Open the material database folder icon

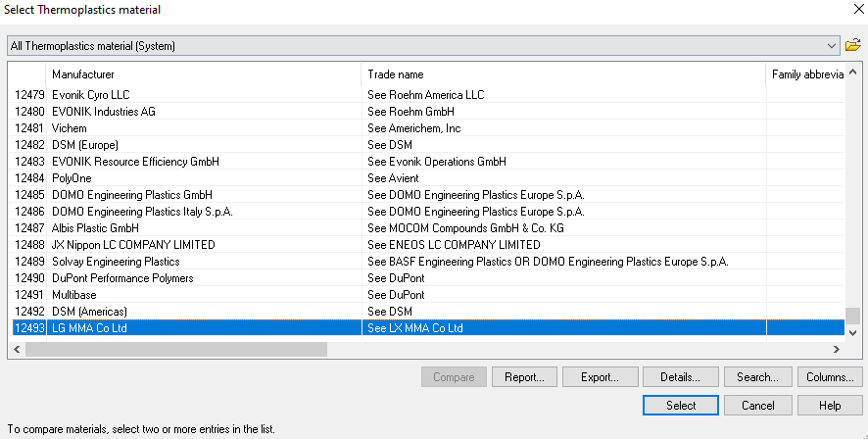tap(853, 45)
